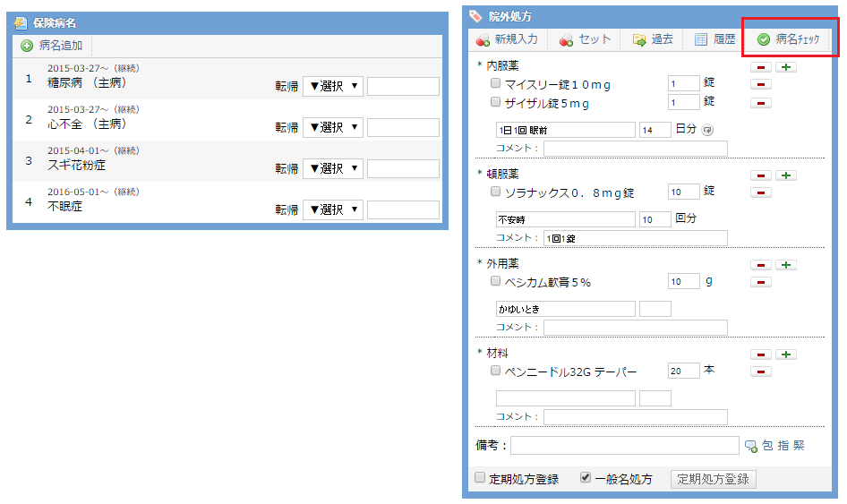Image resolution: width=847 pixels, height=504 pixels.
Task: Delete ベシカム軟膏5% with its red minus
Action: (760, 282)
